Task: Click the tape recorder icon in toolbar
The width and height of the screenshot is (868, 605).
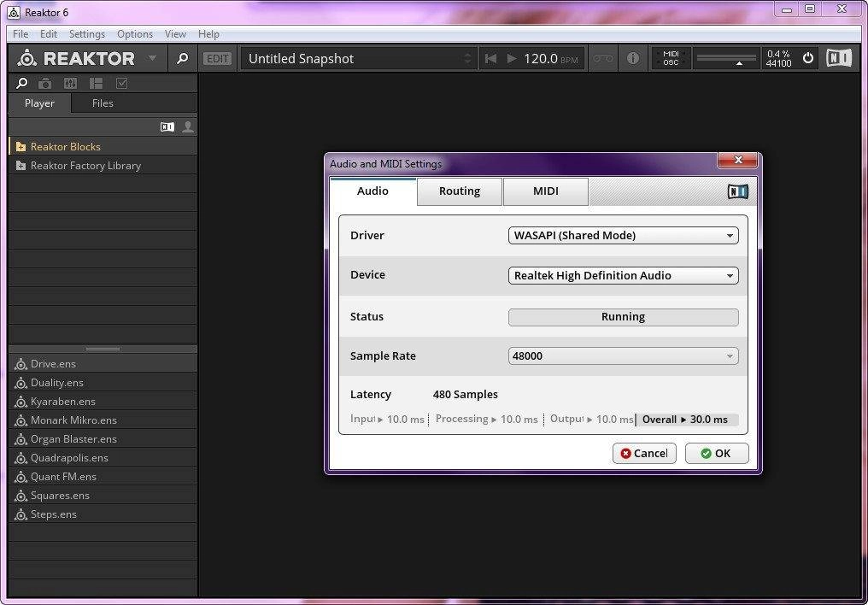Action: [603, 58]
